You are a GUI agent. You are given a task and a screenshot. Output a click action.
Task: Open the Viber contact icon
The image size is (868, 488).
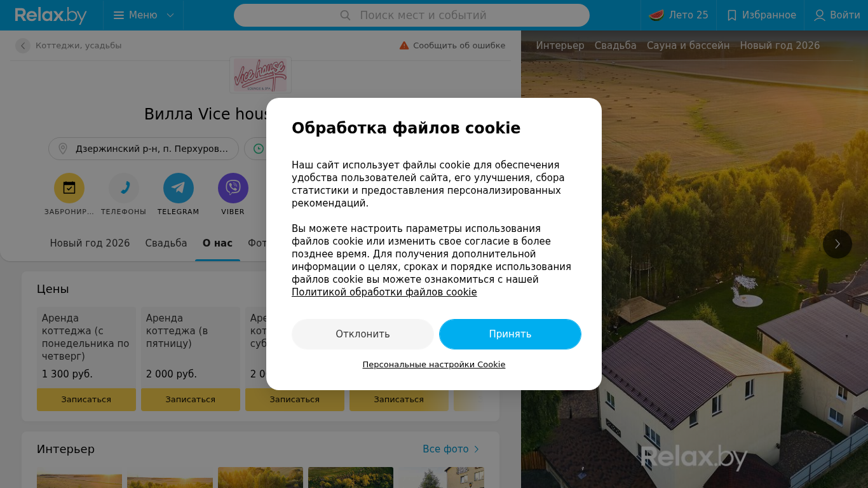click(x=233, y=188)
